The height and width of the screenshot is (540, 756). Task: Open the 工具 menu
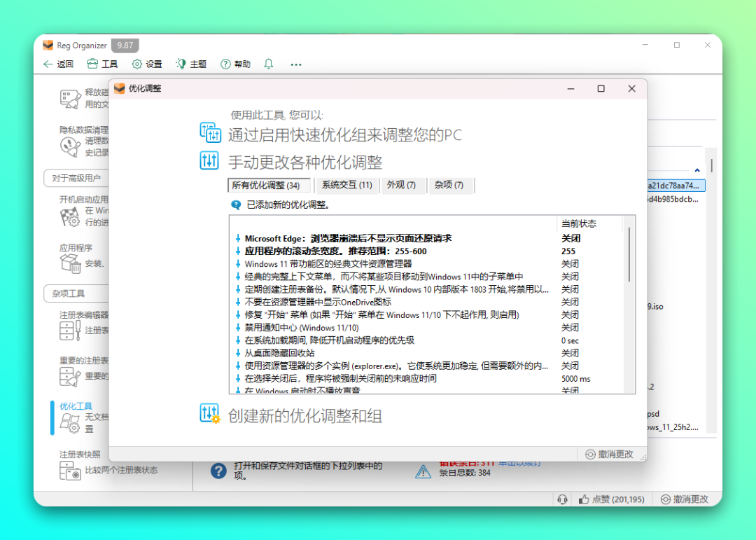(102, 64)
